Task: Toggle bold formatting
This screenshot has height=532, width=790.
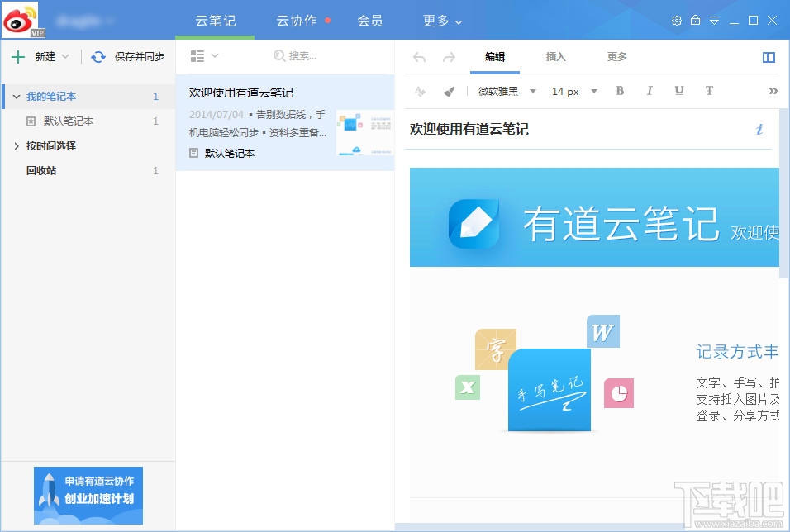Action: pyautogui.click(x=620, y=91)
